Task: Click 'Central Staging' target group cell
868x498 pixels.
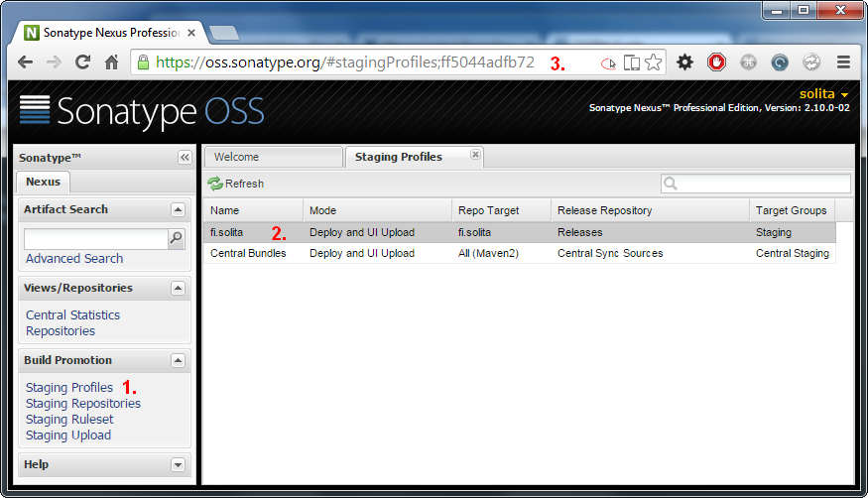Action: [x=793, y=253]
